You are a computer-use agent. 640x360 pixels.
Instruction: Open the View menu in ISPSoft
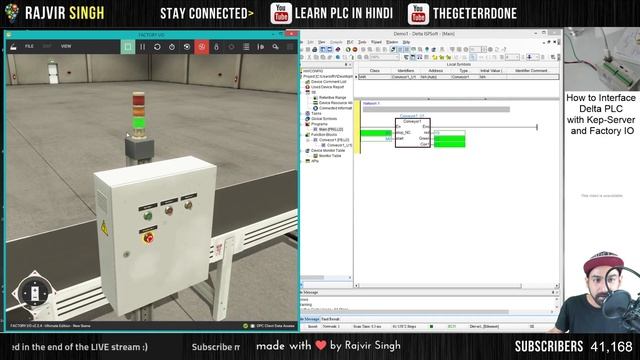[322, 42]
